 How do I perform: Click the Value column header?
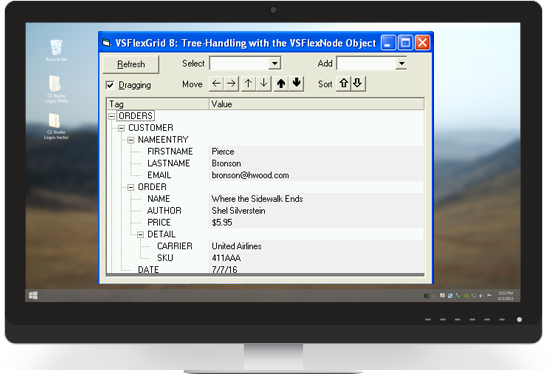(x=316, y=104)
